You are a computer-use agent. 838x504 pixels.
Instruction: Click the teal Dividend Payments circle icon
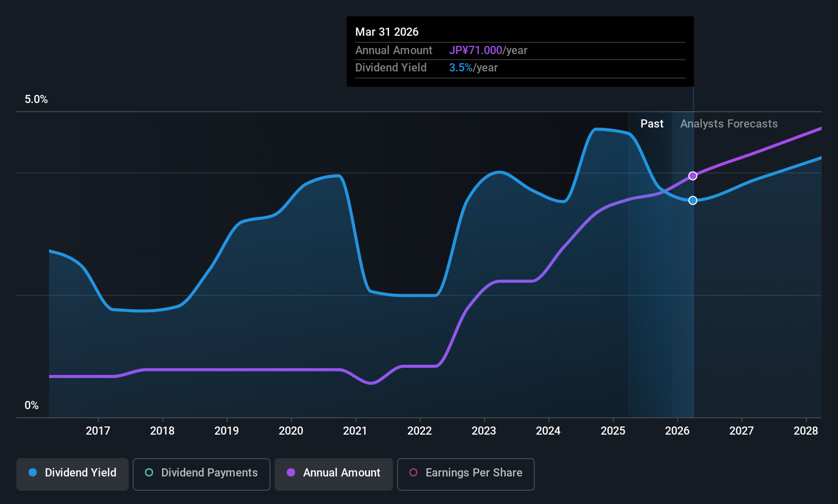(149, 473)
